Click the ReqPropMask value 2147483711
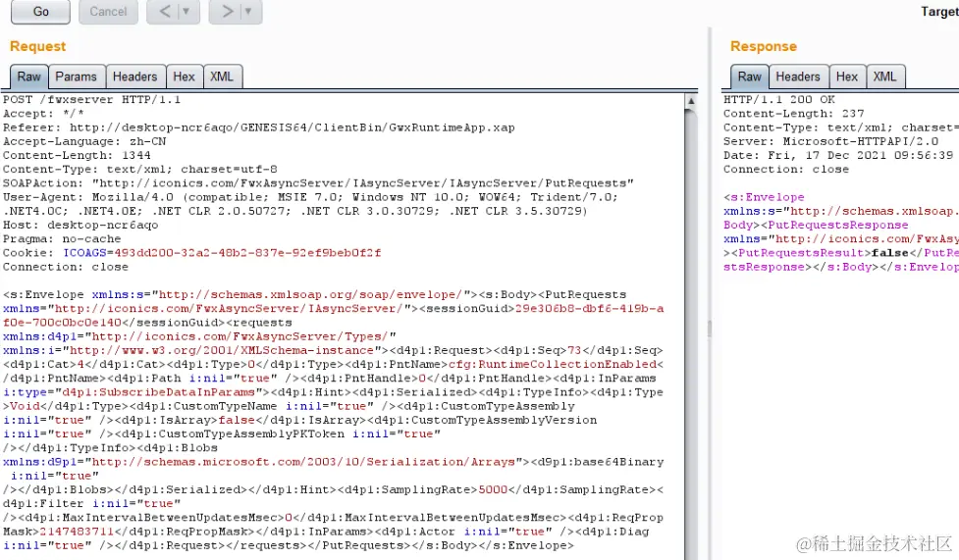Viewport: 959px width, 560px height. coord(77,532)
